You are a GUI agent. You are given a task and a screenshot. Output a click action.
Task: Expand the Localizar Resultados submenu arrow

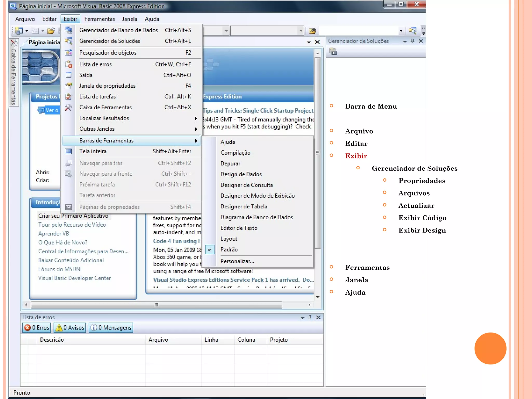196,118
